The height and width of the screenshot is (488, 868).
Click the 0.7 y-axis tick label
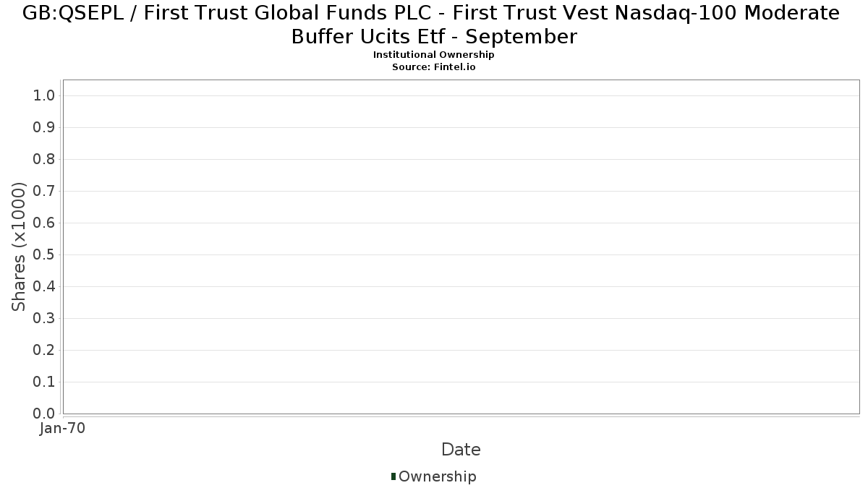tap(44, 192)
